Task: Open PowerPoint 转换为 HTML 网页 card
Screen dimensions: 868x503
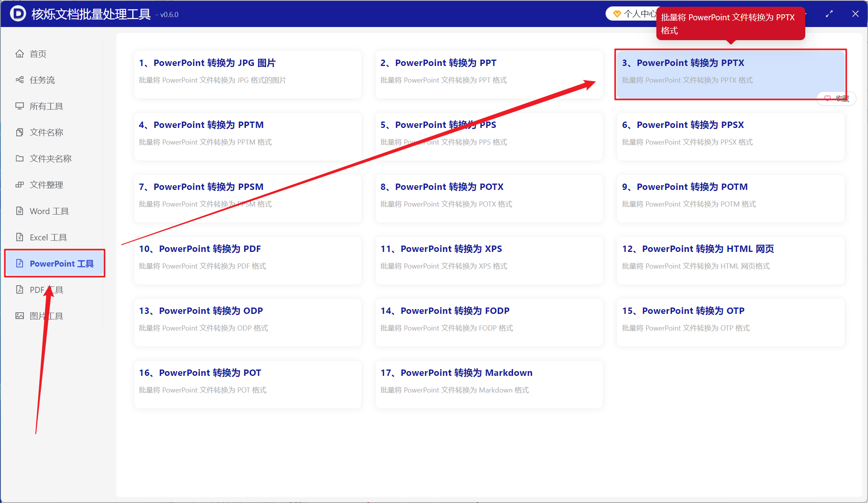Action: (x=731, y=261)
